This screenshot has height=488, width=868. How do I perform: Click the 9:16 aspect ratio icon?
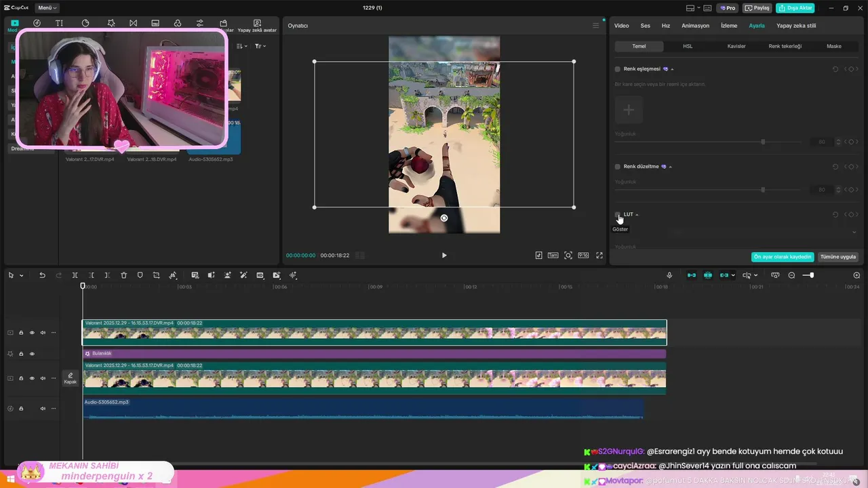tap(583, 256)
